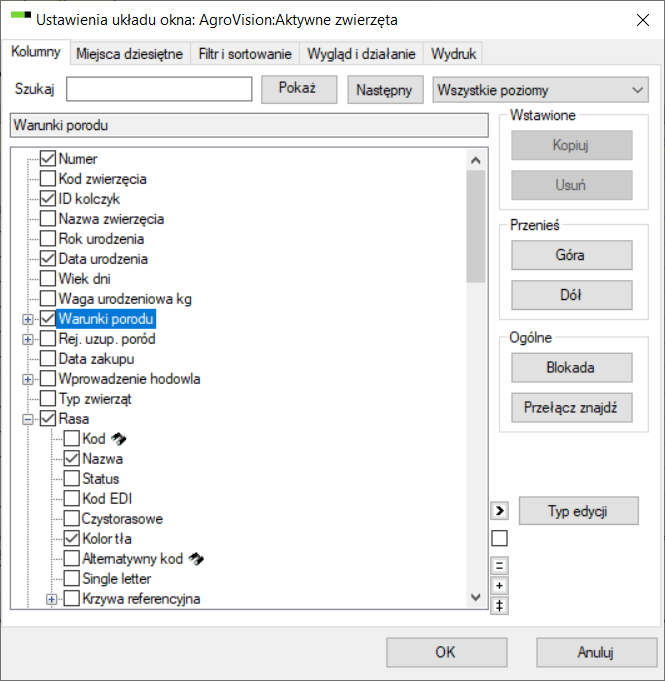Open the Wszystkie poziomy dropdown
The image size is (665, 681).
[540, 90]
